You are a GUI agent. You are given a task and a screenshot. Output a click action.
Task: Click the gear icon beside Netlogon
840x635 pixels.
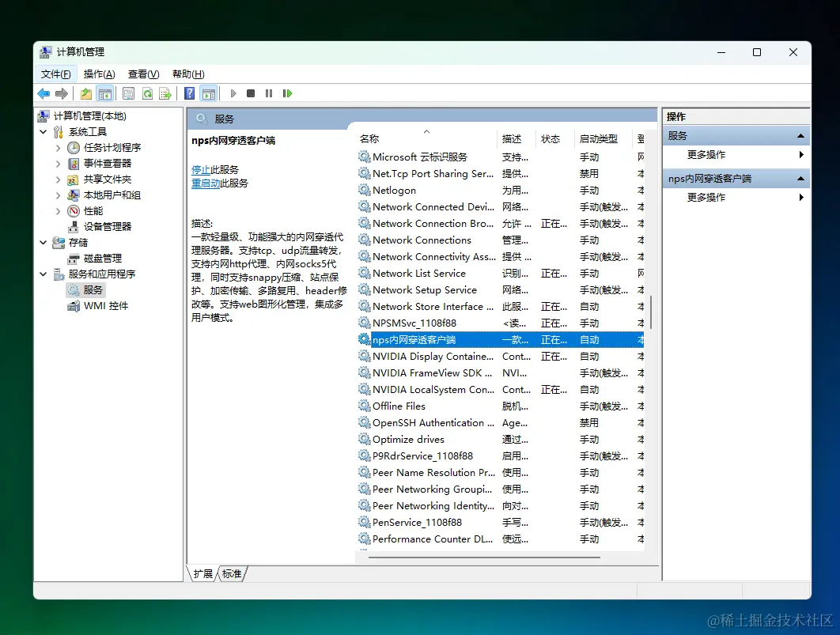click(365, 190)
